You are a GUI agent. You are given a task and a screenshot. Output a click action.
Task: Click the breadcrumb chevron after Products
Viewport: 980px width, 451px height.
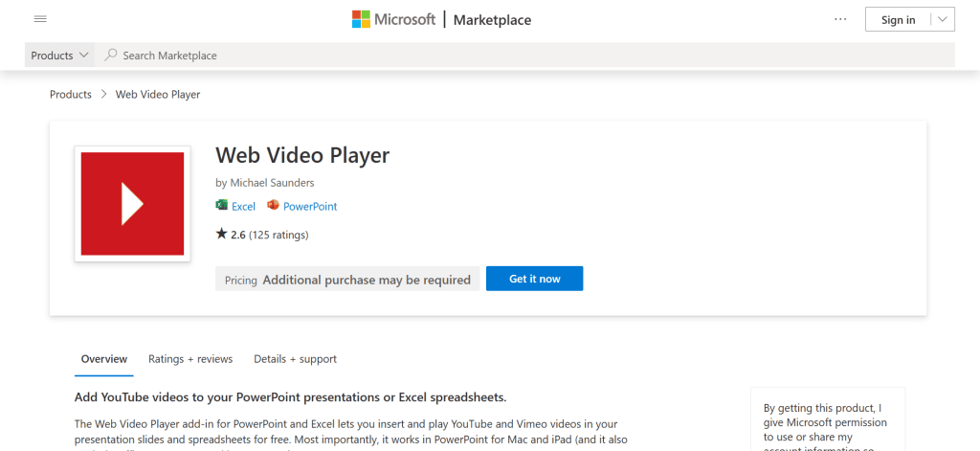click(103, 95)
